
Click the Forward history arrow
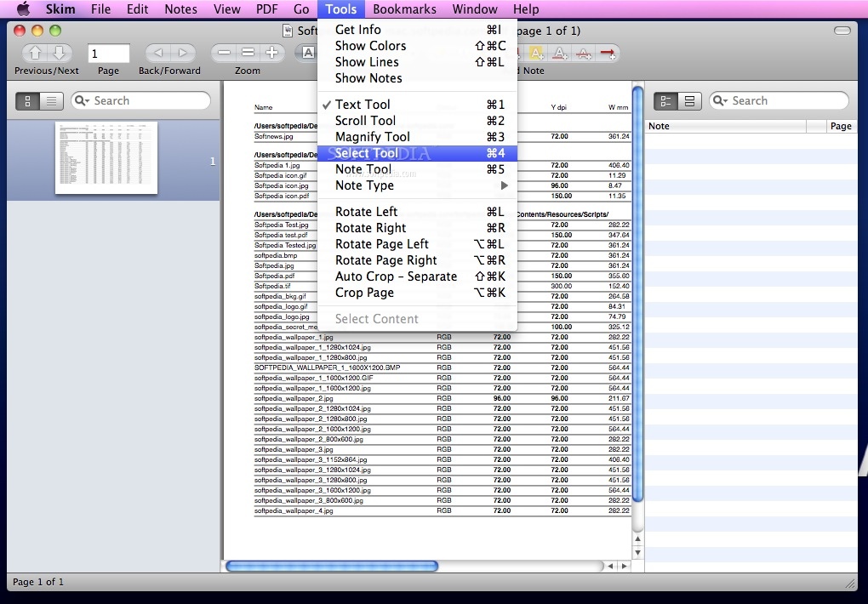(x=182, y=53)
